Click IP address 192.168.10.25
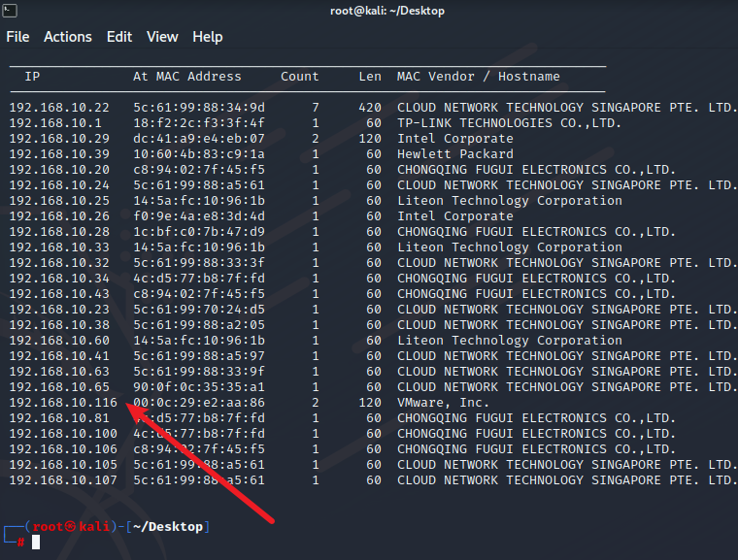 tap(59, 201)
